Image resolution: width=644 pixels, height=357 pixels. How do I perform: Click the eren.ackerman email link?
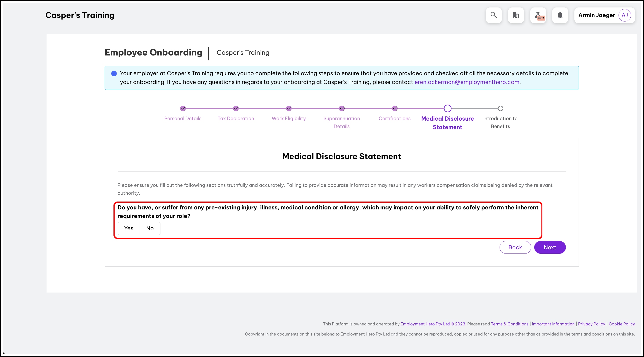coord(467,82)
